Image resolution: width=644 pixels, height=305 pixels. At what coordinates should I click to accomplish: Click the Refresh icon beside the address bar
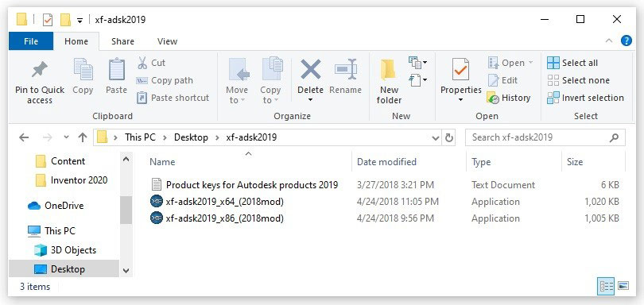click(449, 137)
